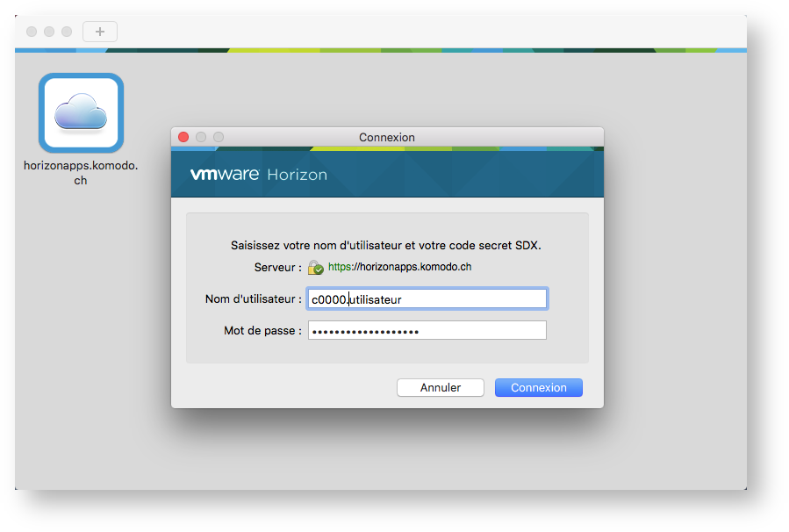Open the https://horizonapps.komodo.ch server URL
789x532 pixels.
click(399, 267)
